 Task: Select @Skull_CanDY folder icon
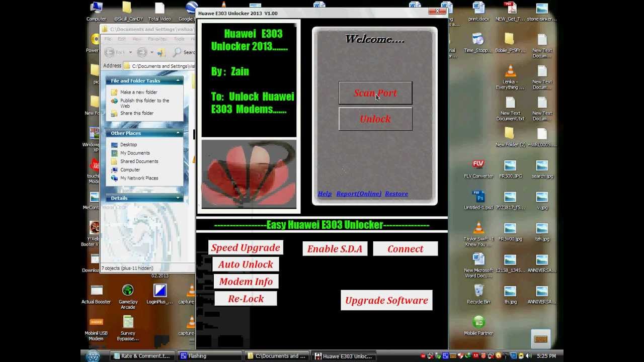tap(128, 12)
